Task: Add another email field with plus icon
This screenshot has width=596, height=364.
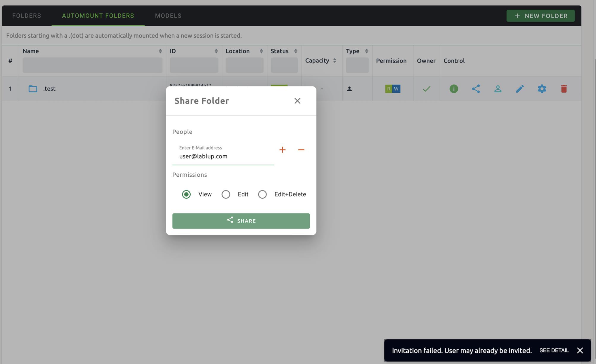Action: (x=282, y=150)
